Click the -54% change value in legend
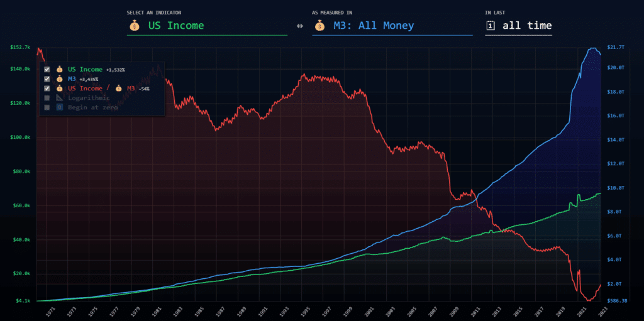Image resolution: width=644 pixels, height=321 pixels. [144, 89]
